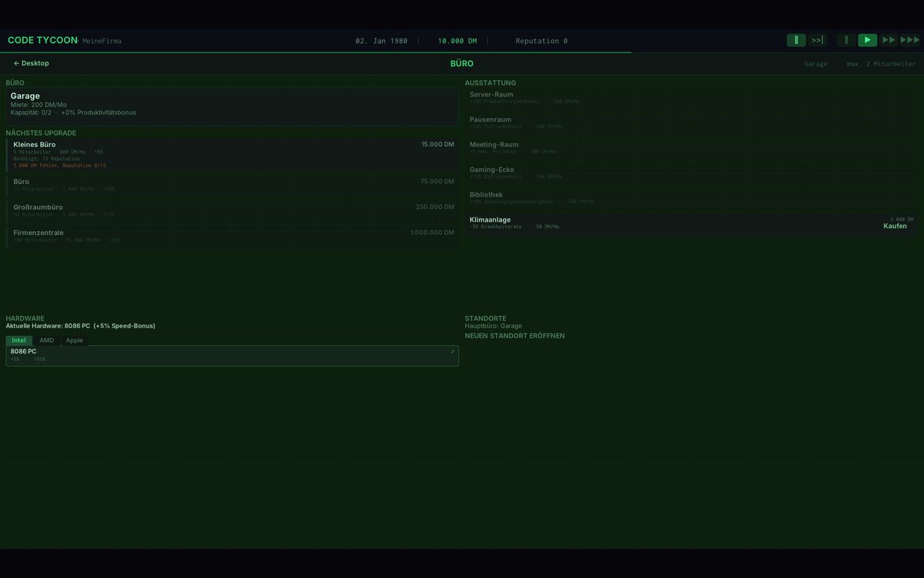Select the Kleines Büro upgrade row

232,154
